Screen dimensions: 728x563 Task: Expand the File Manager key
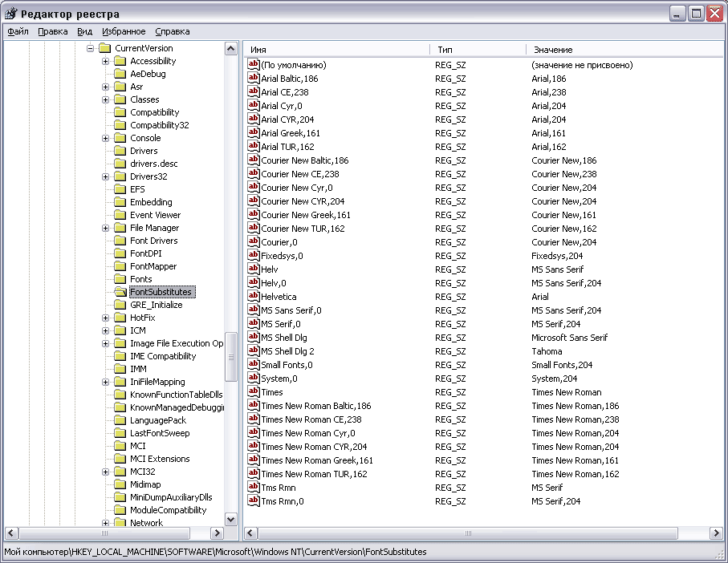(105, 228)
